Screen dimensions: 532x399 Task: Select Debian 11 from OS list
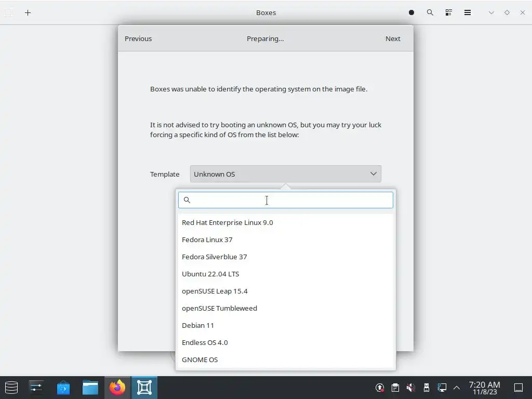click(x=285, y=325)
